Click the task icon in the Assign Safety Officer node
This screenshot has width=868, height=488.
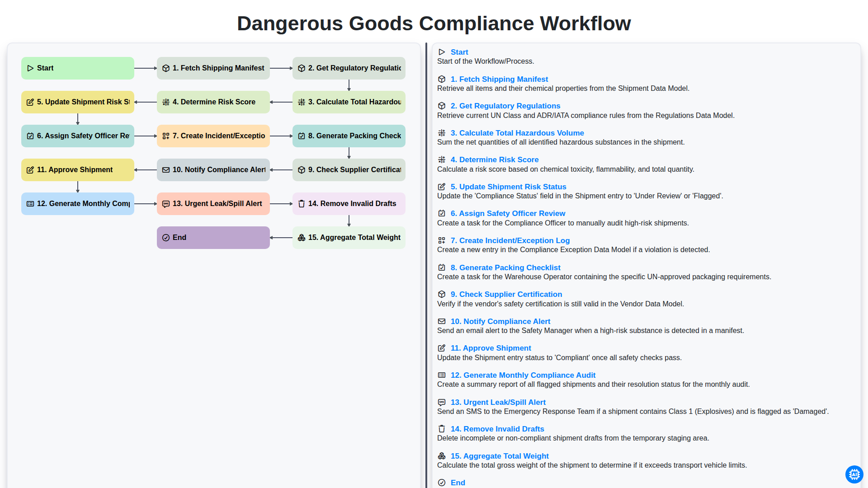(x=30, y=136)
